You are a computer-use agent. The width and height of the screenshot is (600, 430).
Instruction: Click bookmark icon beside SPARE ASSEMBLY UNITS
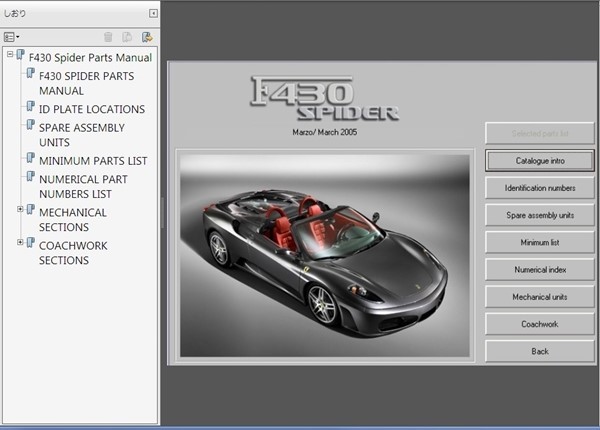(x=31, y=125)
